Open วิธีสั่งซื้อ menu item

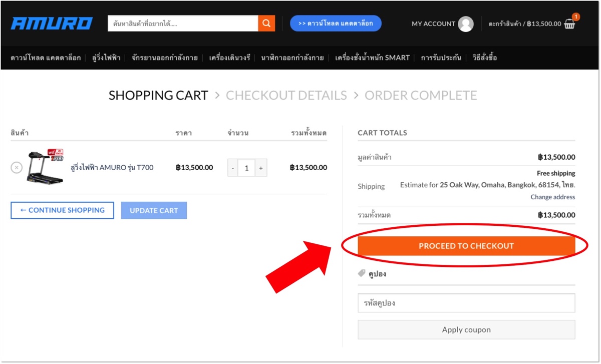[485, 58]
